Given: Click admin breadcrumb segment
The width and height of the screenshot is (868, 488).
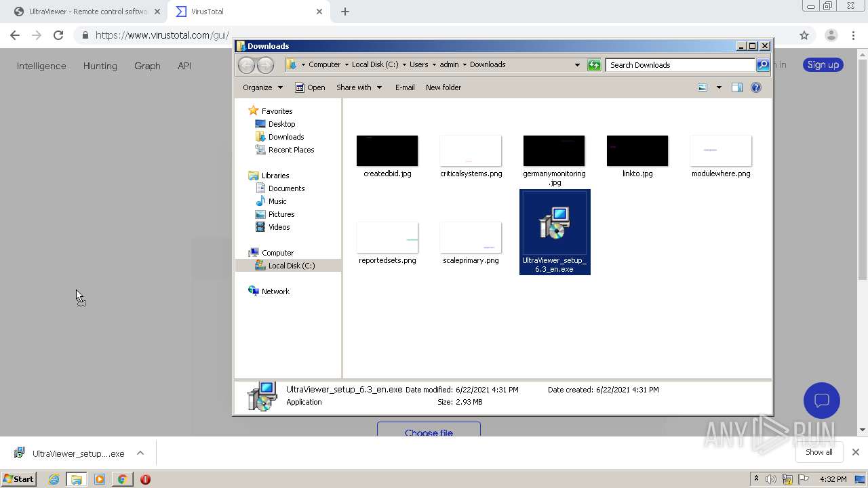Looking at the screenshot, I should click(449, 65).
